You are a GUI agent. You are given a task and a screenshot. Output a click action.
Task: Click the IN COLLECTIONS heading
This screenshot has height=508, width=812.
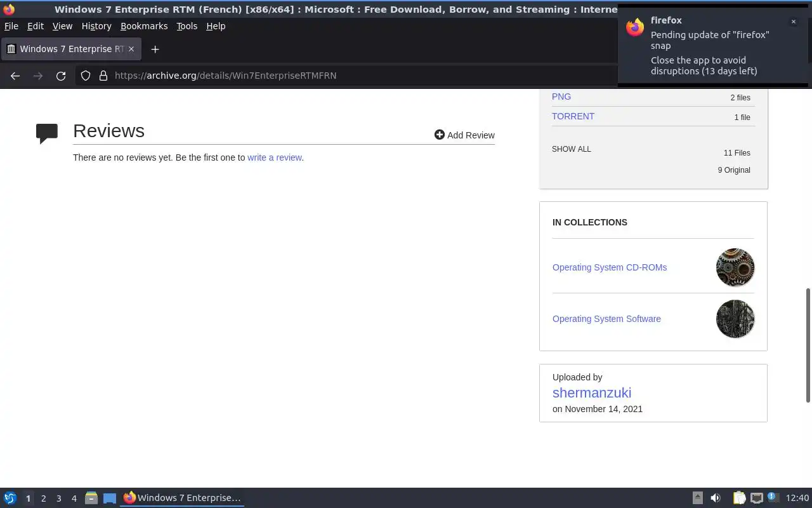[x=590, y=222]
